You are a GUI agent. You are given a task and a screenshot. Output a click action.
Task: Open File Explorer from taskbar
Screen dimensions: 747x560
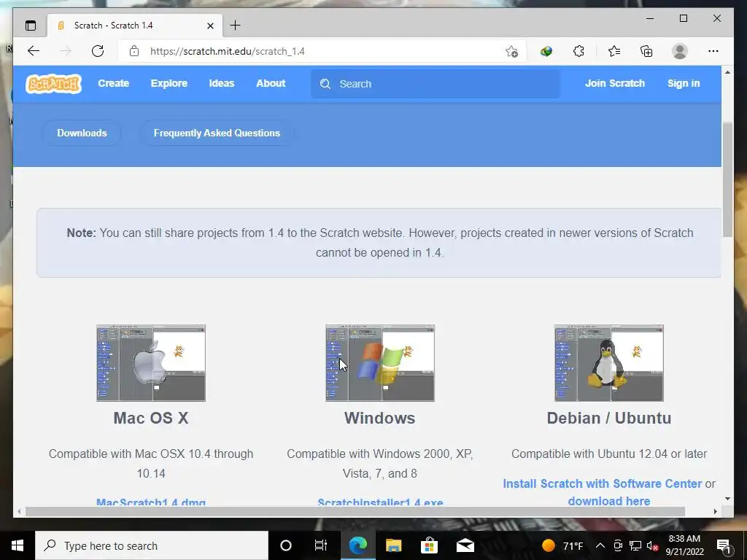point(393,545)
